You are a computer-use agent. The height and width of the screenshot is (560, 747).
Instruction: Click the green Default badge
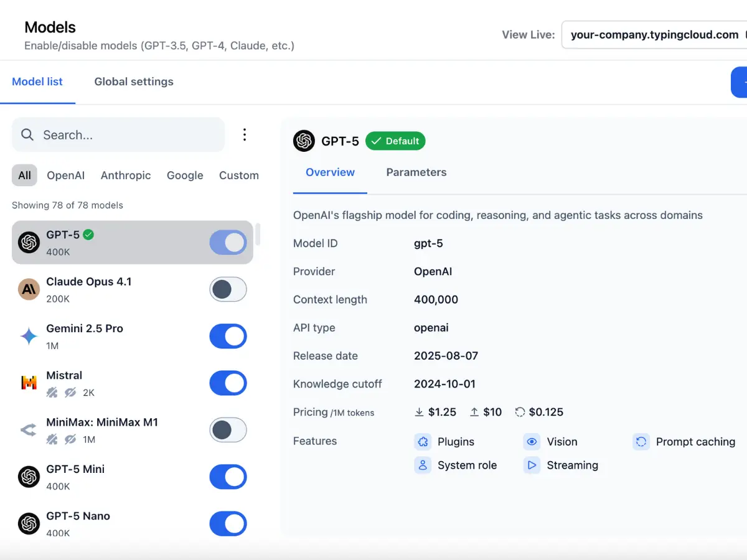(x=395, y=141)
